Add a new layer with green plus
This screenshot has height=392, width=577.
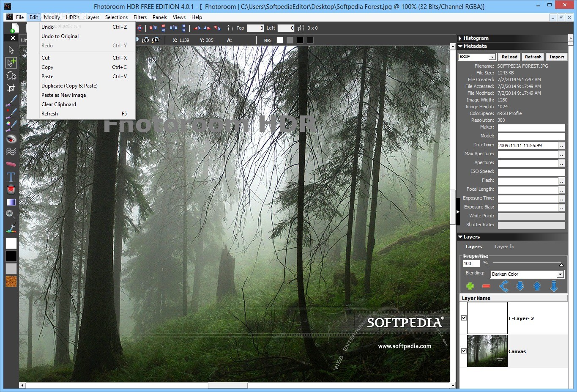[470, 286]
